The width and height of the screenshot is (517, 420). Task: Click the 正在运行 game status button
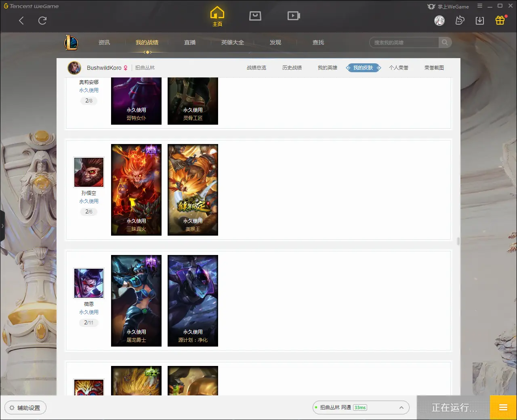pos(454,407)
